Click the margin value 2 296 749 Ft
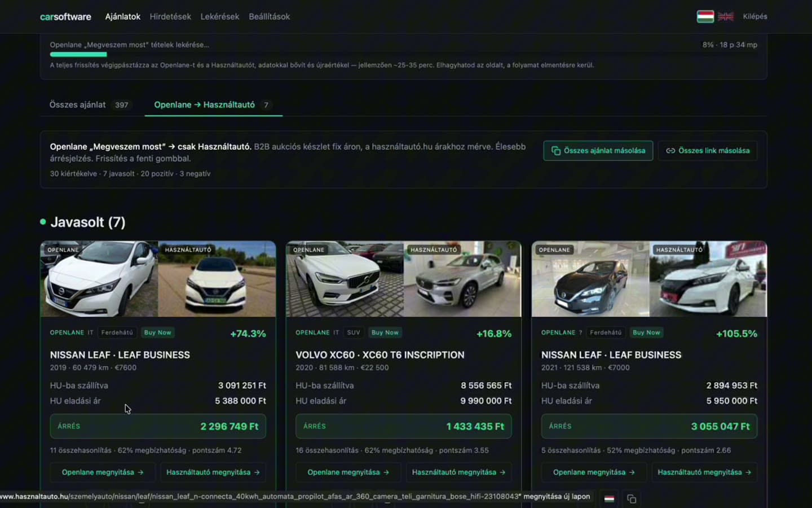The width and height of the screenshot is (812, 508). click(230, 427)
